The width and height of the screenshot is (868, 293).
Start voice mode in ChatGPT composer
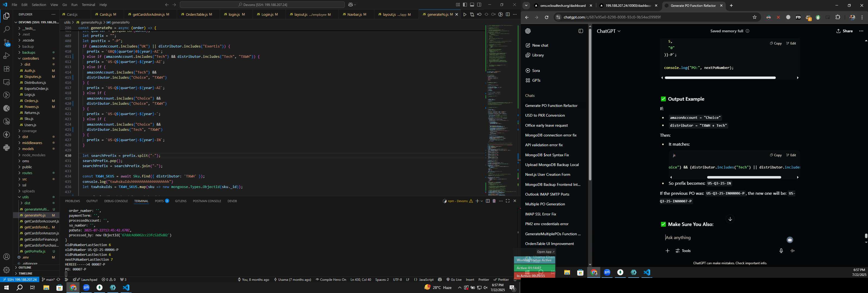pos(793,251)
